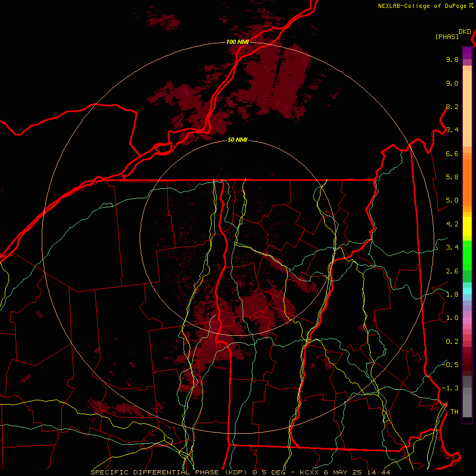Click the 4.2 scale value

tap(452, 224)
